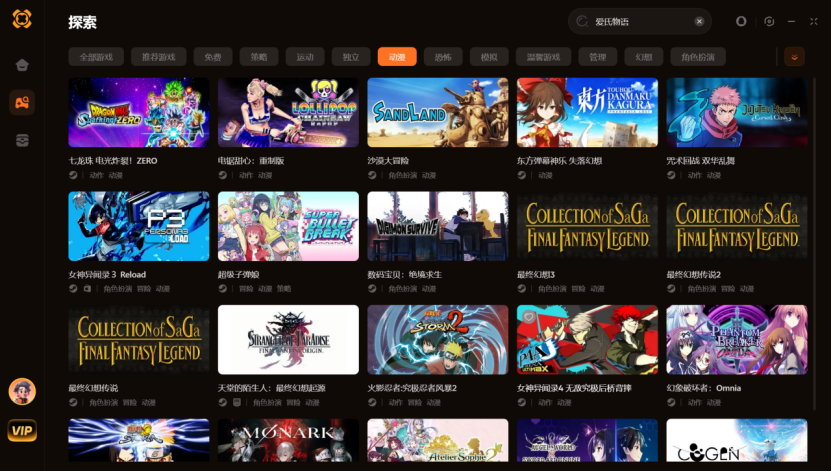Open Jujutsu Kaisen Cursed Clash thumbnail
Viewport: 831px width, 471px height.
pyautogui.click(x=737, y=112)
